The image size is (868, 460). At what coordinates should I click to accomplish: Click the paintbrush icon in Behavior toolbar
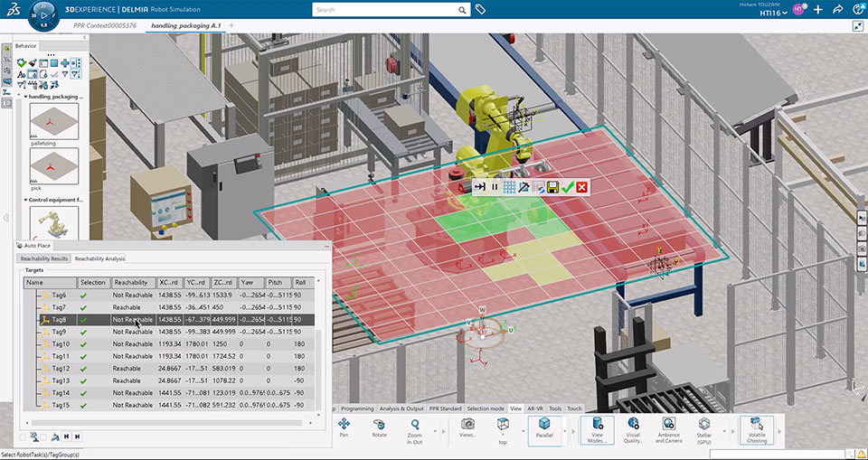pyautogui.click(x=33, y=63)
